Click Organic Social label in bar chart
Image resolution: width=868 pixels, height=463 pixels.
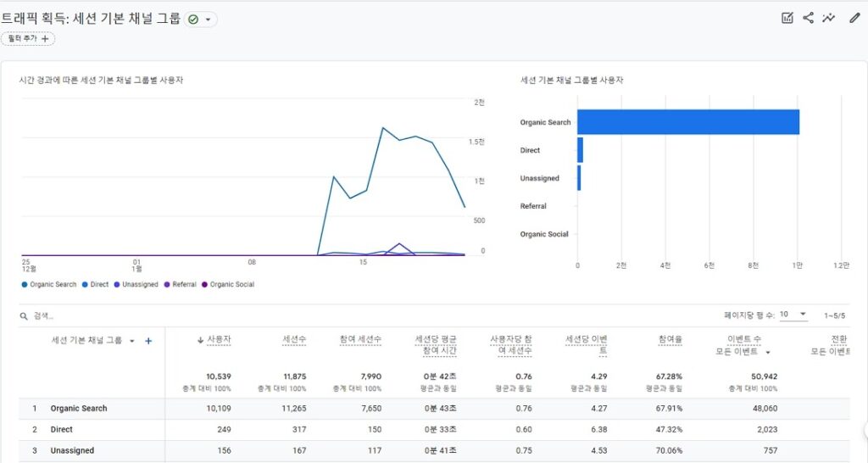coord(544,234)
